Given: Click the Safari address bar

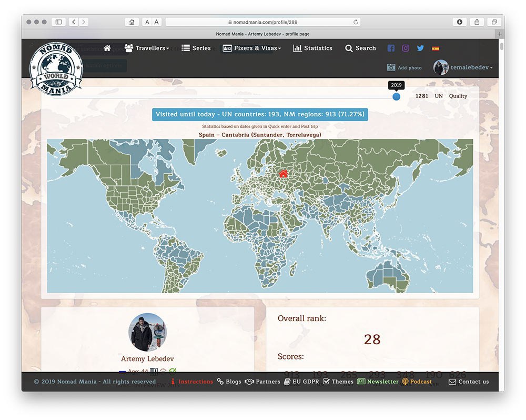Looking at the screenshot, I should [263, 22].
